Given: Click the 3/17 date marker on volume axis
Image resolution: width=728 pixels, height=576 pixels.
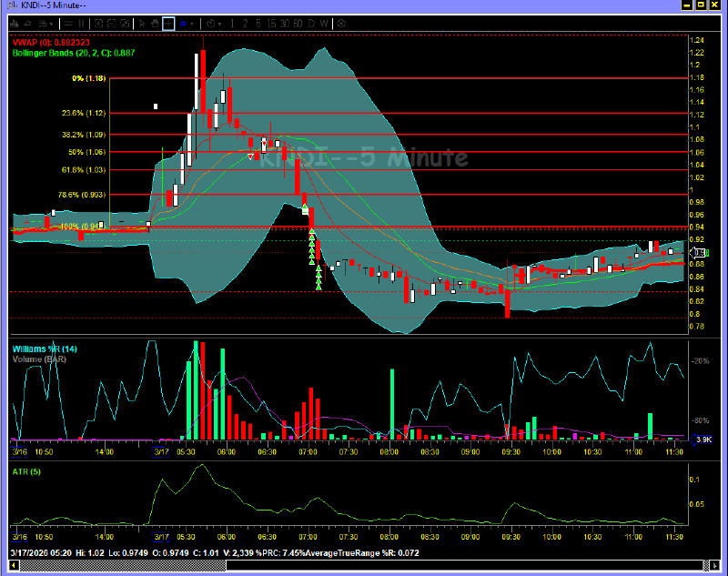Looking at the screenshot, I should coord(161,451).
